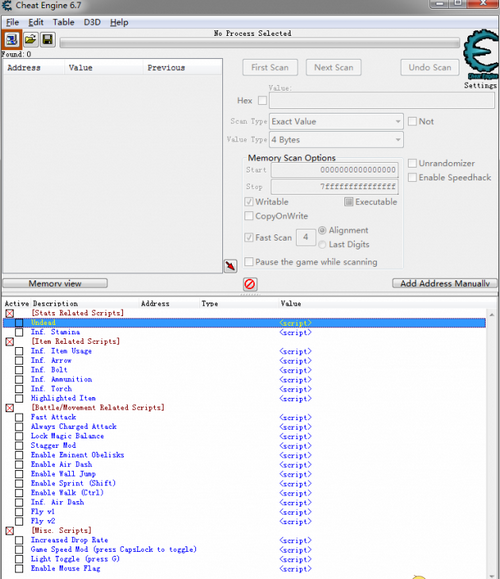Toggle the Fast Scan checkbox
The image size is (500, 579).
[x=249, y=237]
